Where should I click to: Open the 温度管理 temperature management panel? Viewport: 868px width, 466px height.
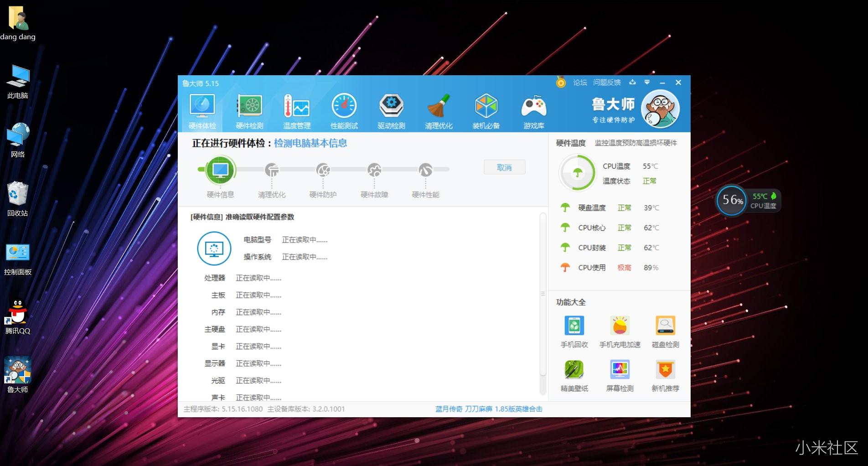(296, 109)
